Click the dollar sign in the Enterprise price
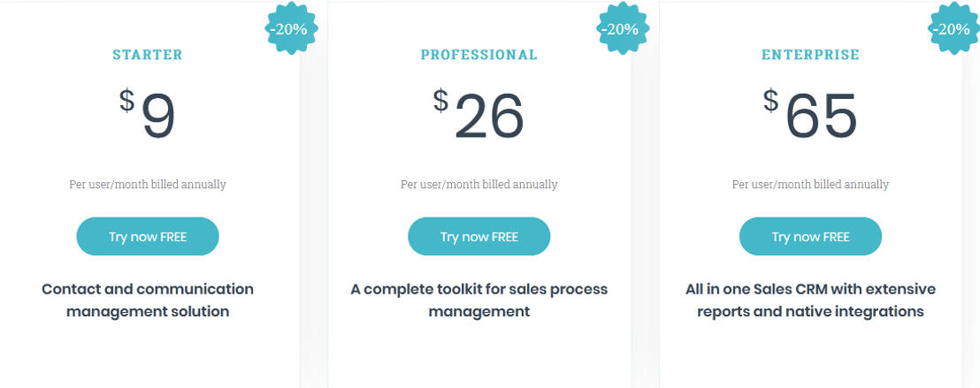This screenshot has width=980, height=388. 771,100
